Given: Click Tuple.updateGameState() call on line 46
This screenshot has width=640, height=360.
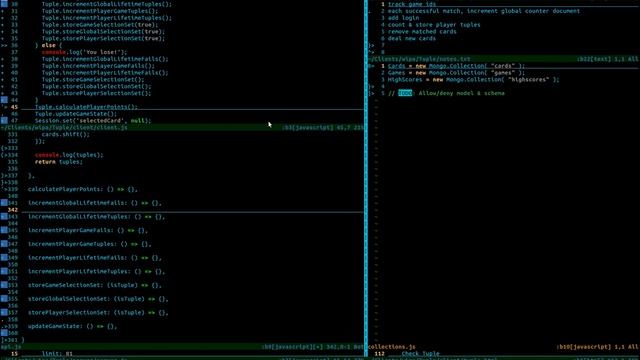Looking at the screenshot, I should (x=76, y=114).
